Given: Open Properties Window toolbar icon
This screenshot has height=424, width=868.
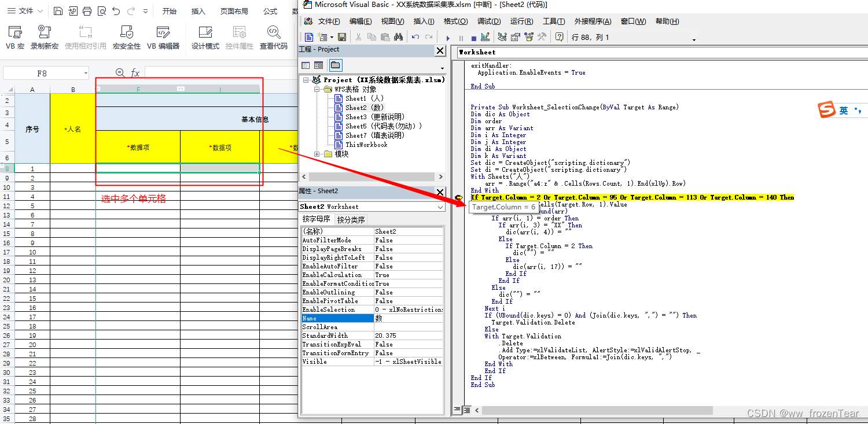Looking at the screenshot, I should (515, 37).
